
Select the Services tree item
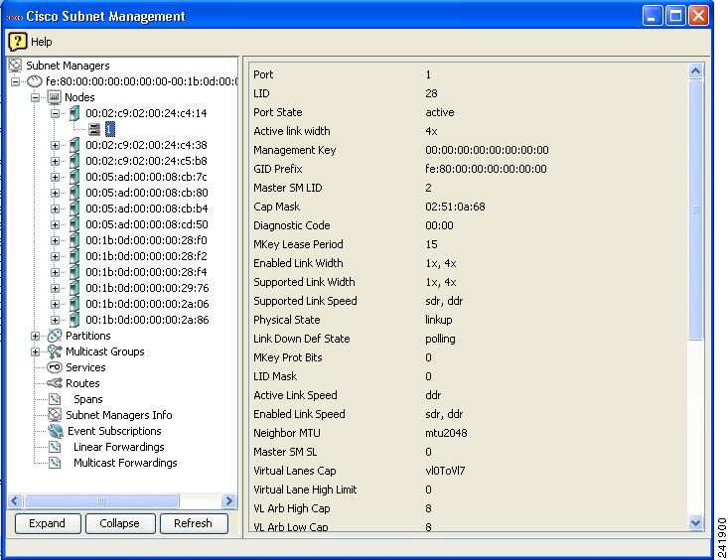(85, 367)
